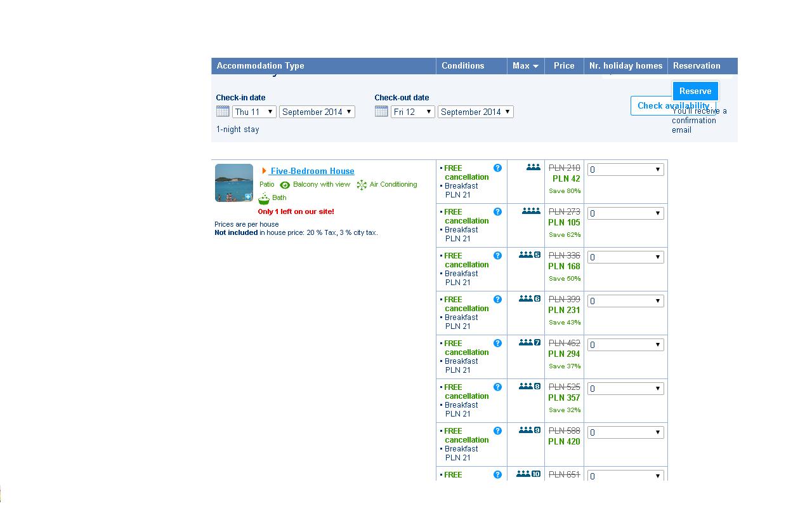Click the orange arrow beside Five-Bedroom House
Screen dimensions: 812x508
(x=264, y=171)
